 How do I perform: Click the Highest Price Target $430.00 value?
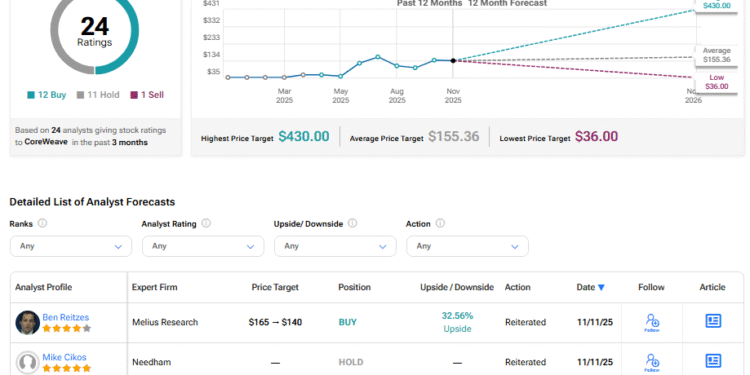(x=304, y=137)
